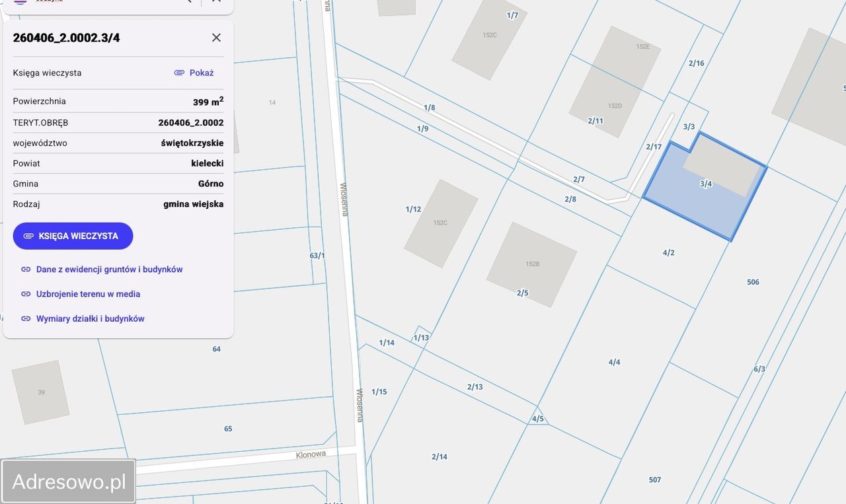
Task: Select parcel label 63/1
Action: click(x=317, y=256)
